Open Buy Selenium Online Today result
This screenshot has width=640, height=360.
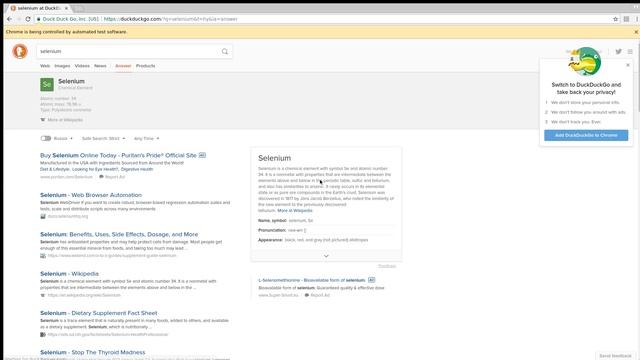tap(118, 156)
